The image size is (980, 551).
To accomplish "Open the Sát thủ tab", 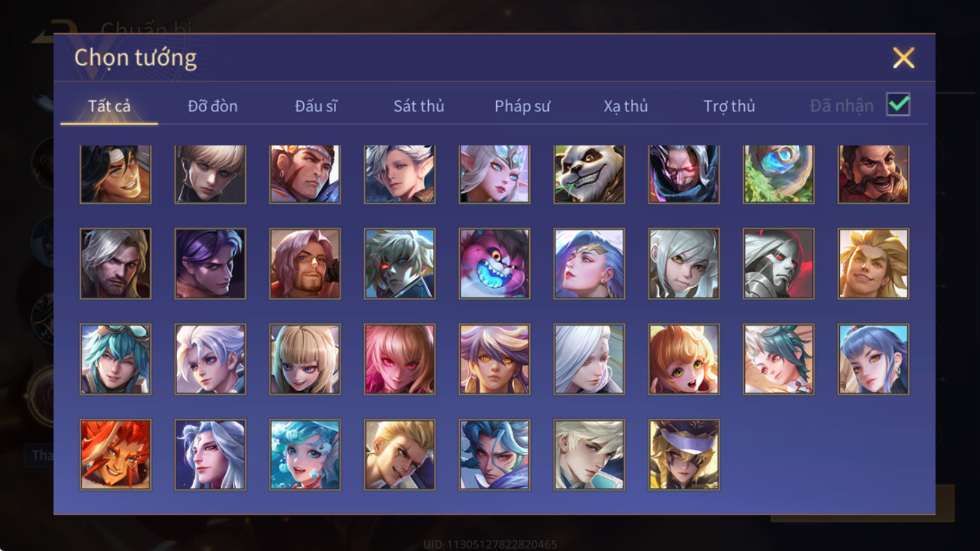I will 418,106.
